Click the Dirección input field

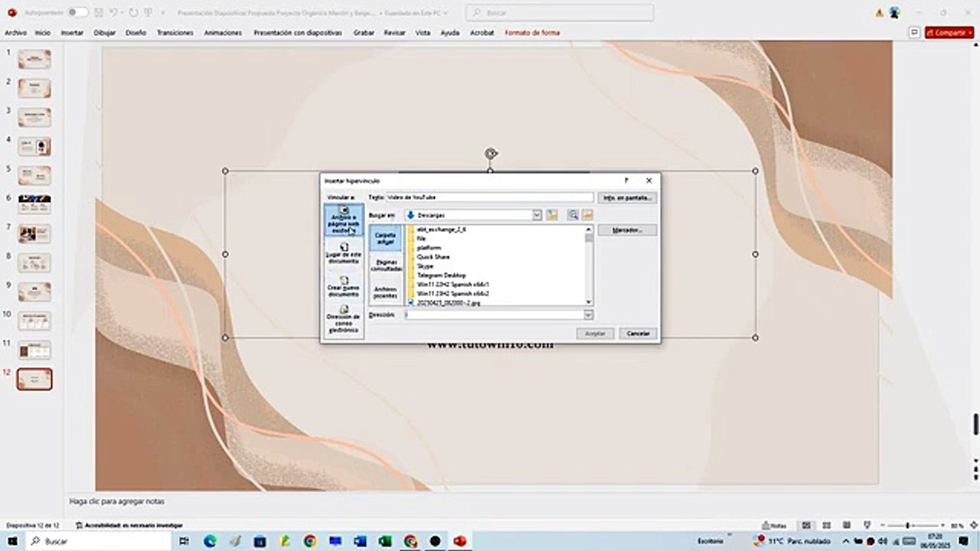(495, 315)
